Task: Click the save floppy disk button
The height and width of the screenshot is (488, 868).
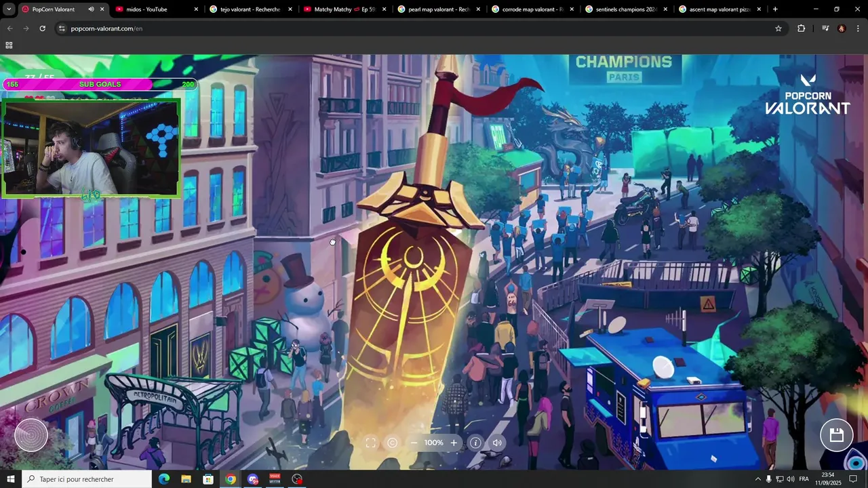Action: point(836,435)
